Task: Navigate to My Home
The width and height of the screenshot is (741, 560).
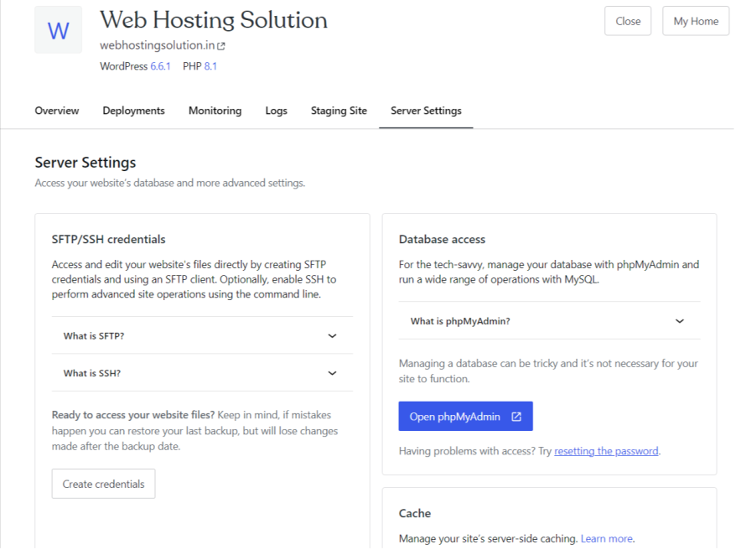Action: pyautogui.click(x=695, y=21)
